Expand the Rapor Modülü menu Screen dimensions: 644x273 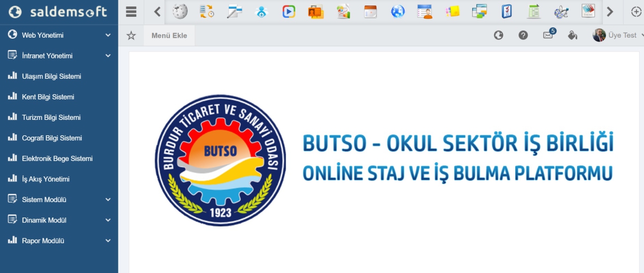pos(59,241)
